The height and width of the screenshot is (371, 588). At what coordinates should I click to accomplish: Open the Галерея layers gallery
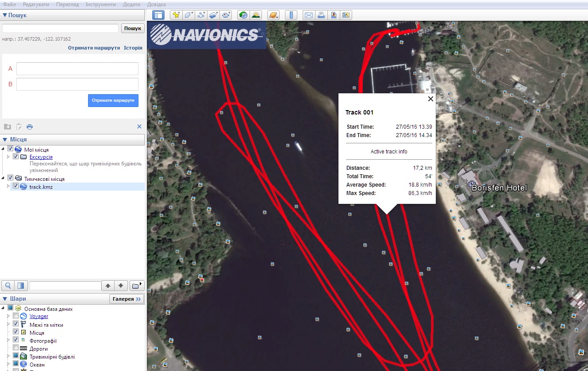(126, 299)
